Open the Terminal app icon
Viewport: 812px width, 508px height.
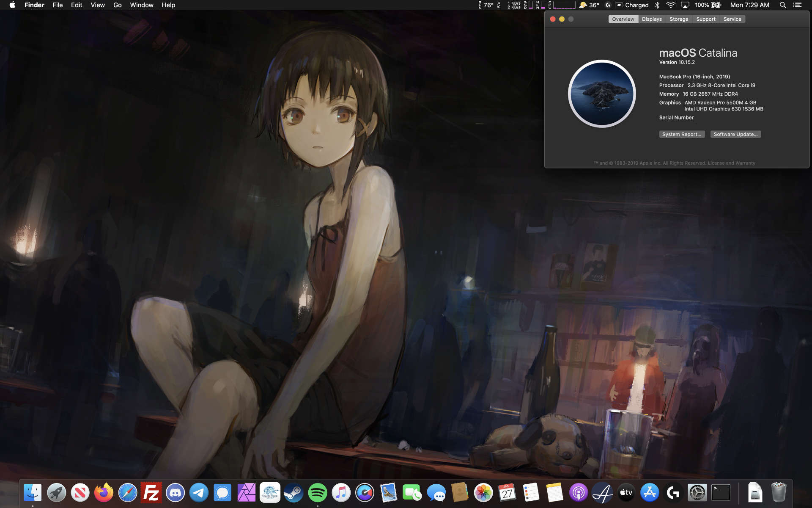tap(721, 493)
